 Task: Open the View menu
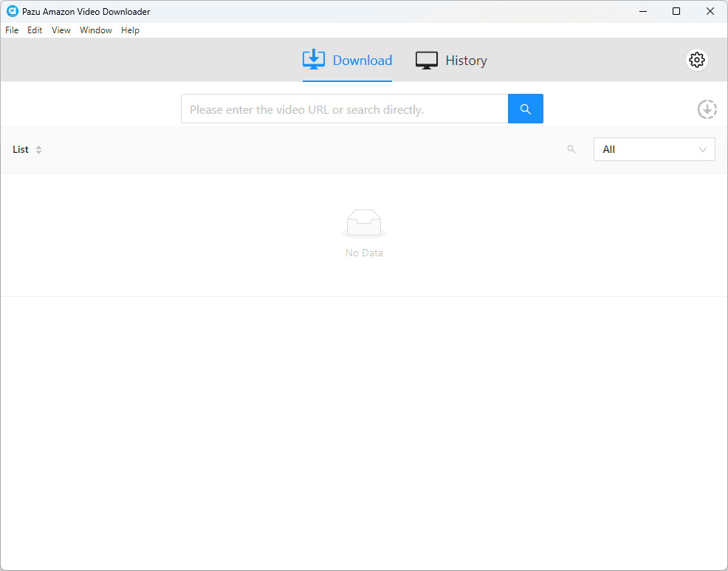[61, 30]
